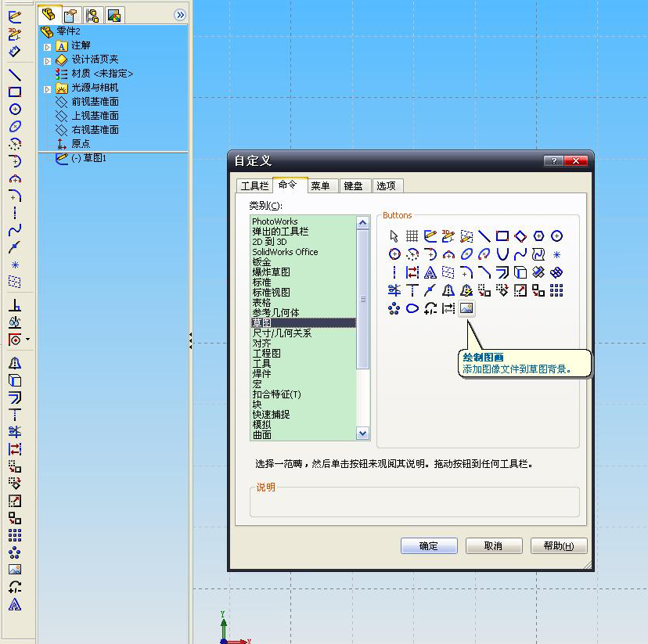Viewport: 648px width, 644px height.
Task: Click the Point asterisk tool on the left toolbar
Action: (15, 264)
